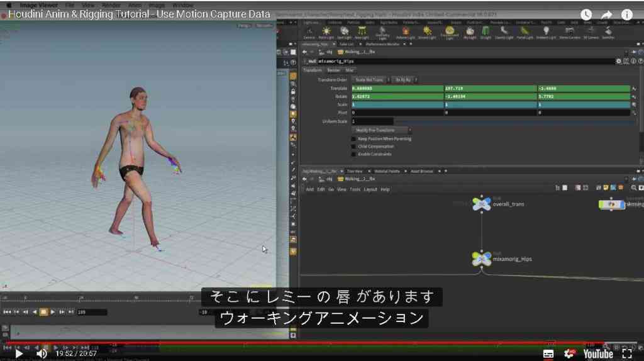The width and height of the screenshot is (644, 361).
Task: Open the video on YouTube logo
Action: pos(598,353)
